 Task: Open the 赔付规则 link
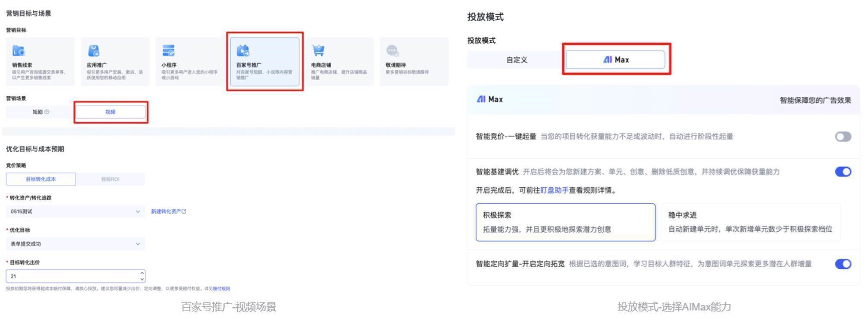[221, 289]
